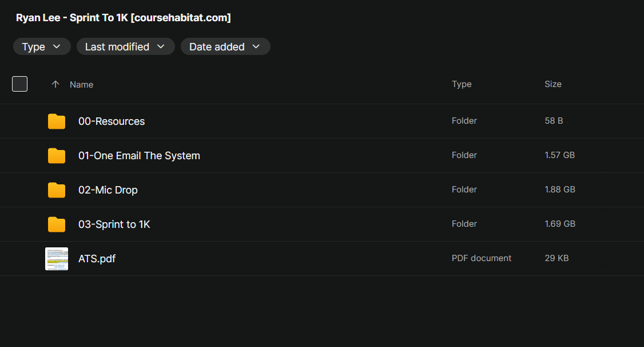Click the 01-One Email The System folder icon
Viewport: 644px width, 347px height.
pos(57,156)
